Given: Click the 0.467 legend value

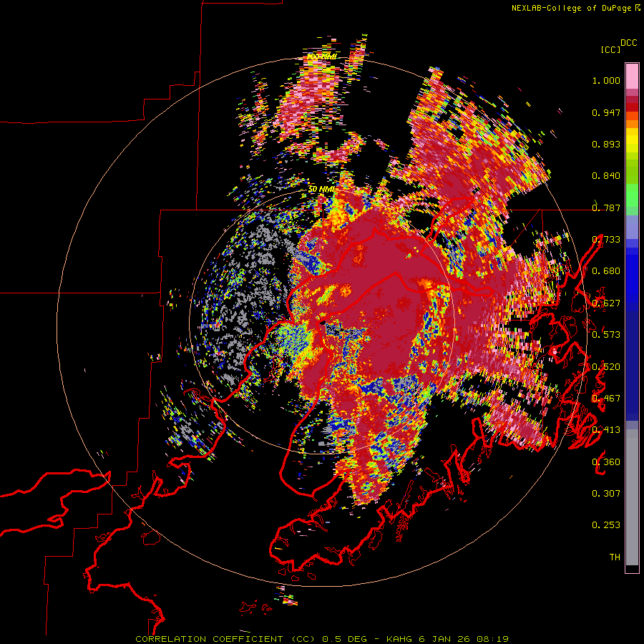Looking at the screenshot, I should coord(606,399).
